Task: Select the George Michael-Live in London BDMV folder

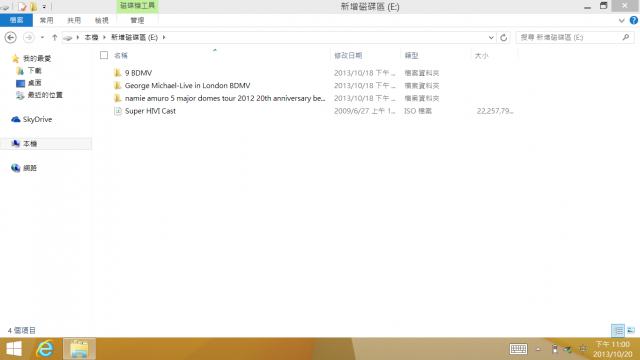Action: click(x=187, y=86)
